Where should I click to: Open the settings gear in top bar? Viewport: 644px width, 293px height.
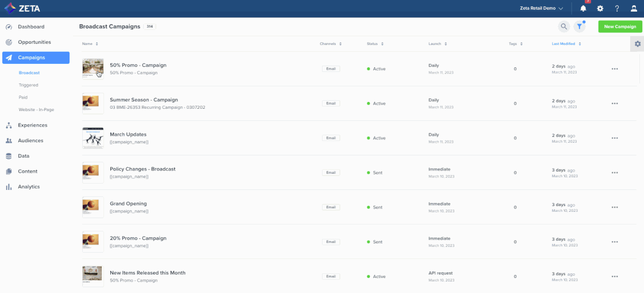(x=600, y=9)
